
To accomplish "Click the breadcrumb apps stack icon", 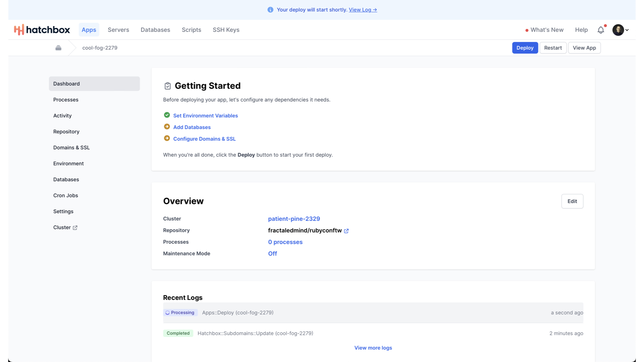I will pyautogui.click(x=58, y=48).
